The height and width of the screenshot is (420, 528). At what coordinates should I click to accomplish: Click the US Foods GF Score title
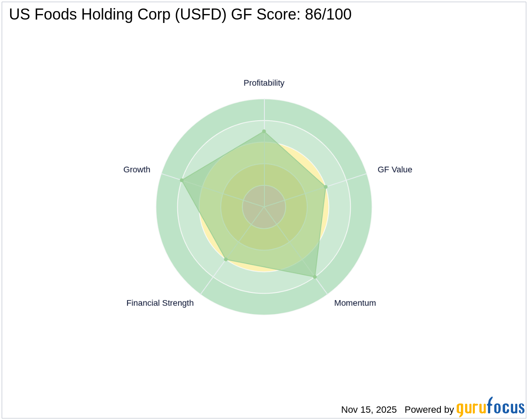tap(180, 14)
